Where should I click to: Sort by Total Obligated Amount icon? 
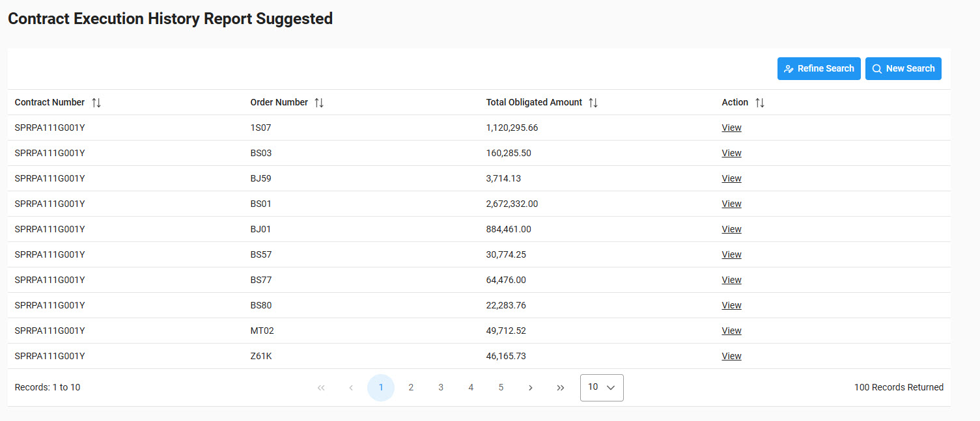[x=593, y=103]
